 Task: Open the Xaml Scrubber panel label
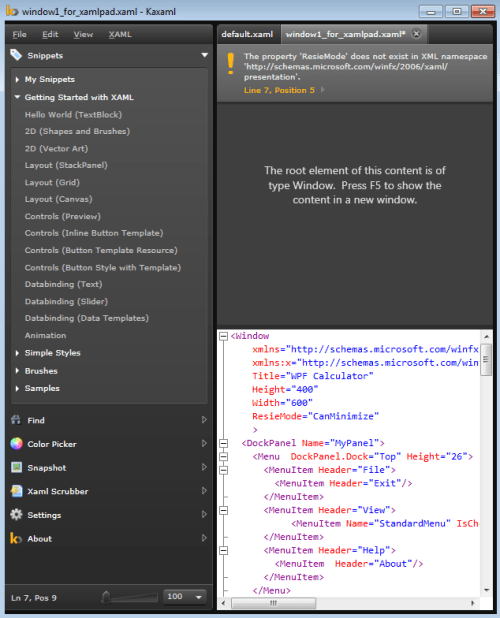58,491
